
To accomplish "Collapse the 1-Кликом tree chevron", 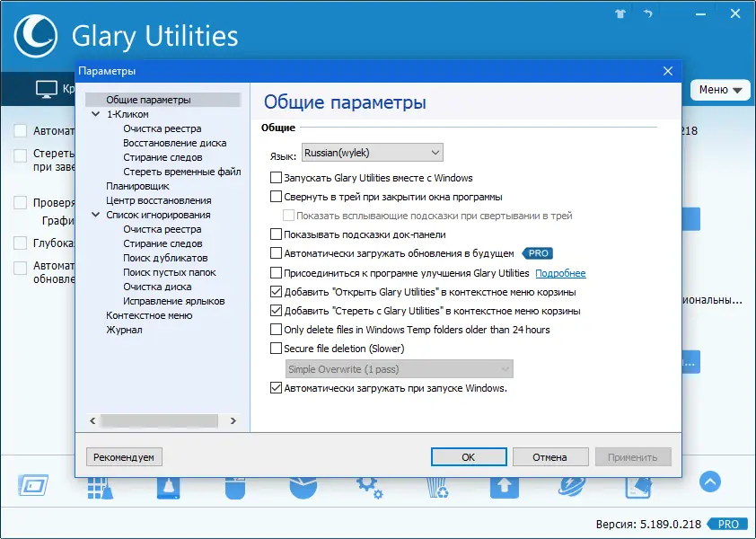I will coord(96,114).
